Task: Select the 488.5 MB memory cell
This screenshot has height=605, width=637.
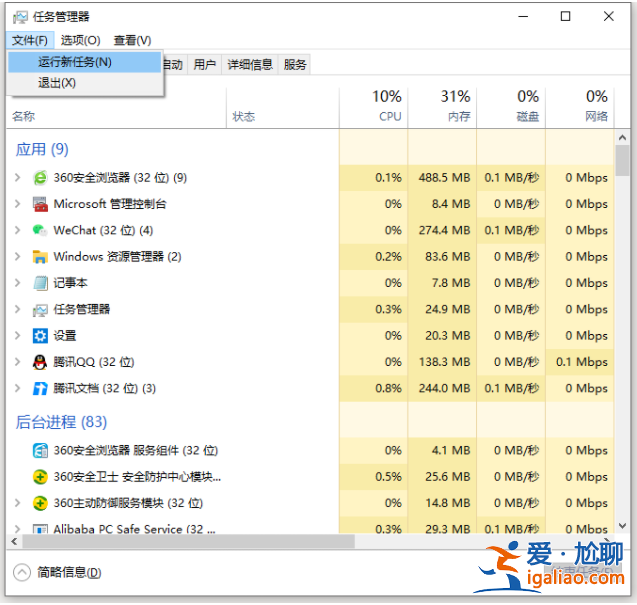Action: click(442, 178)
